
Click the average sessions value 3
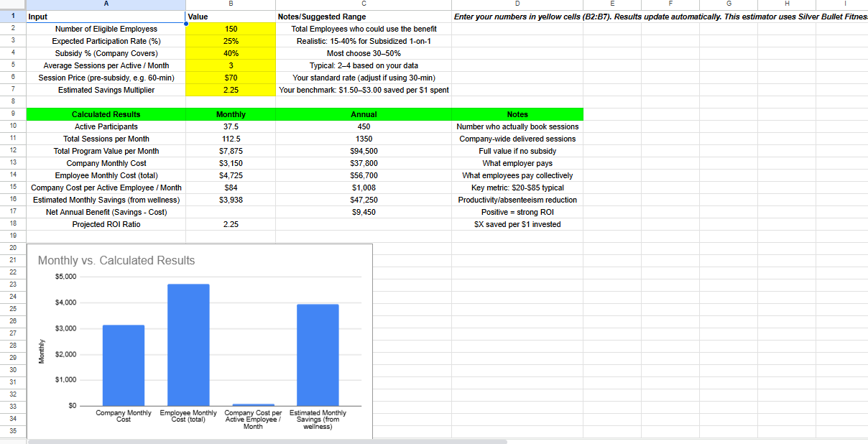[x=231, y=65]
